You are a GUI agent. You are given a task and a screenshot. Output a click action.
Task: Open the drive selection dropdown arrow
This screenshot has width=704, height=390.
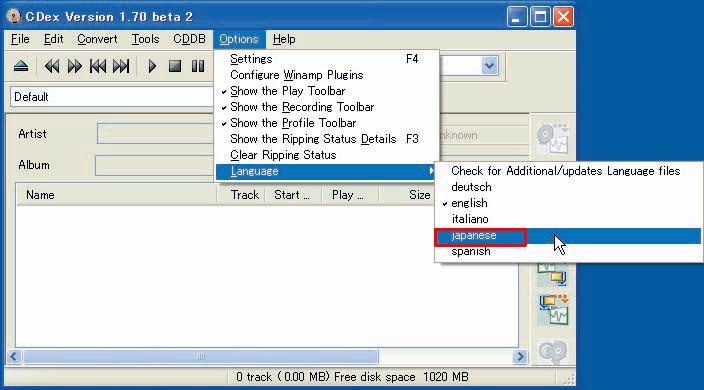(x=489, y=66)
